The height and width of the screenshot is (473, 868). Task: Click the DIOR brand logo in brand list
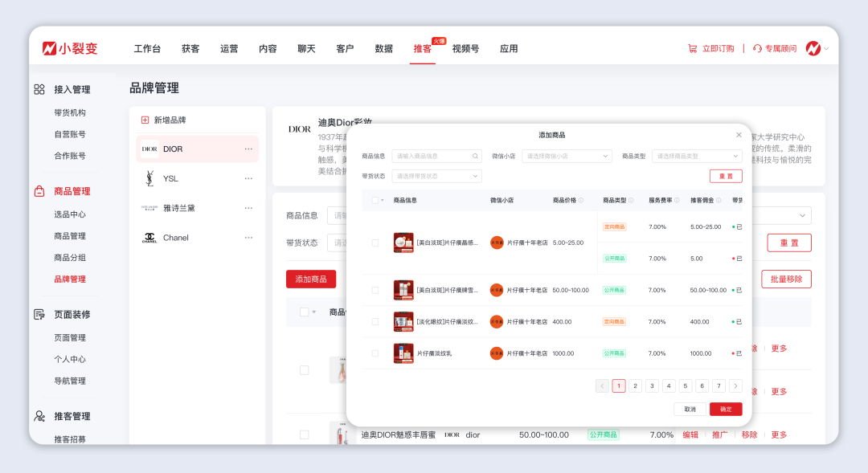click(x=148, y=149)
